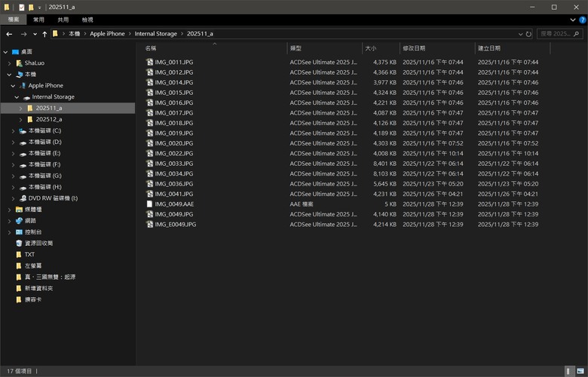Image resolution: width=588 pixels, height=377 pixels.
Task: Click the Back navigation arrow
Action: 9,34
